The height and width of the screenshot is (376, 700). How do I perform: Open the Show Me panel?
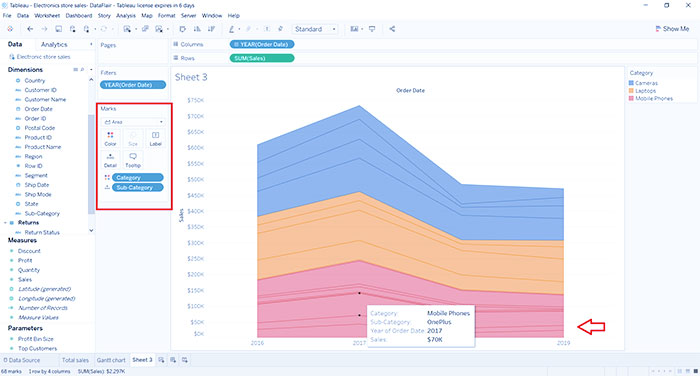click(672, 29)
